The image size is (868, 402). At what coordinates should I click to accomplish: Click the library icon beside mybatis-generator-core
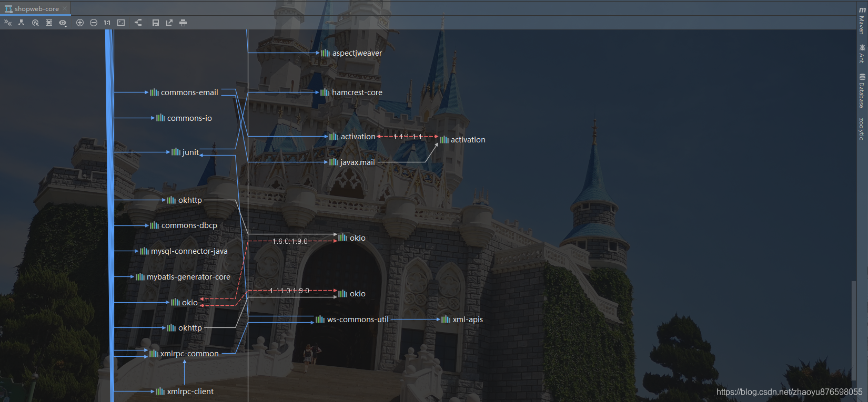140,277
